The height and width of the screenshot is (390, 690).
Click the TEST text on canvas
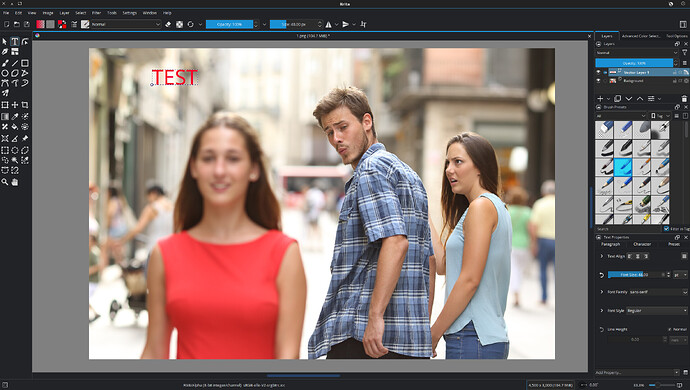point(175,77)
